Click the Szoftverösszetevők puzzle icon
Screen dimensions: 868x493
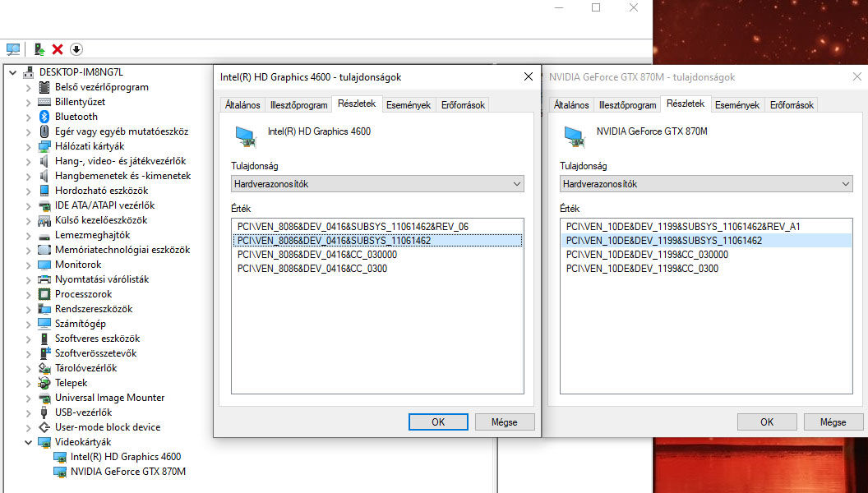point(44,353)
